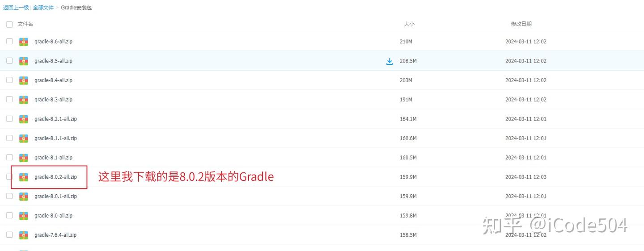The image size is (644, 251).
Task: Click the modified date of gradle-8.2.1-all.zip
Action: [526, 119]
